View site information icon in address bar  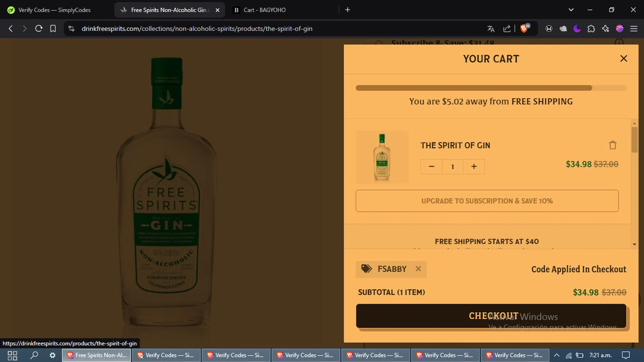pos(71,29)
